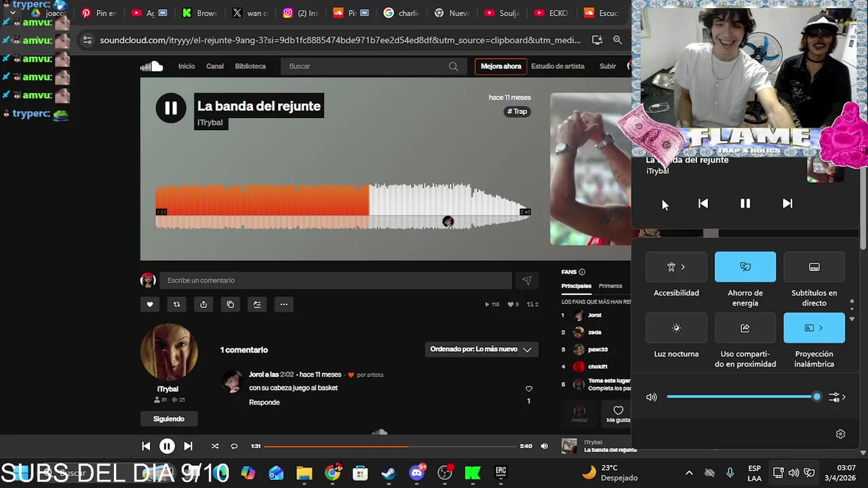Open File Explorer from the taskbar

(304, 472)
